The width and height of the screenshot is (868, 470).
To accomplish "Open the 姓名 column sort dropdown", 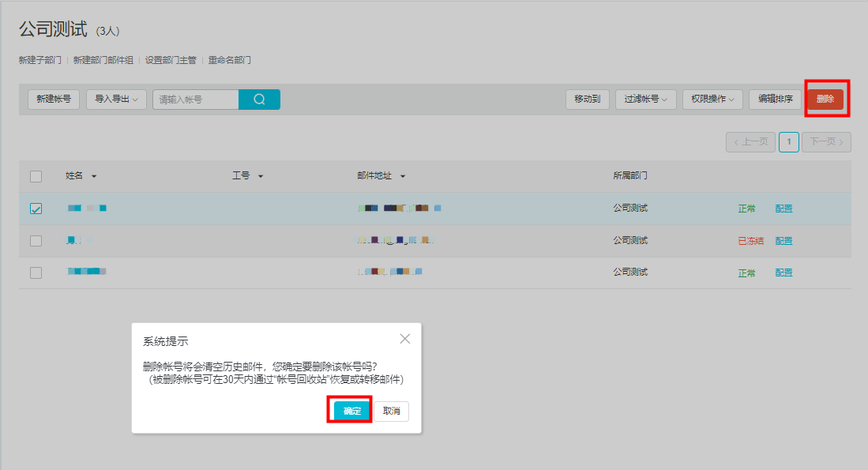I will pos(93,175).
